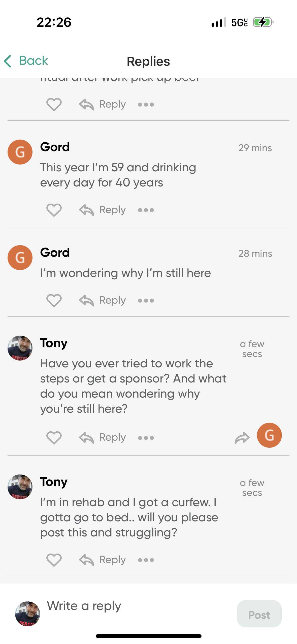Open three-dot menu on the top comment
The width and height of the screenshot is (297, 644).
tap(146, 105)
